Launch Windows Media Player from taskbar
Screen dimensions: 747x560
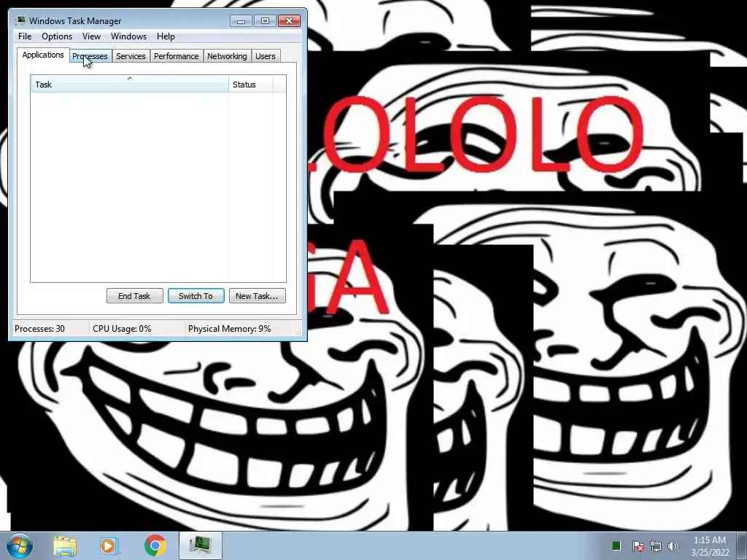coord(109,545)
